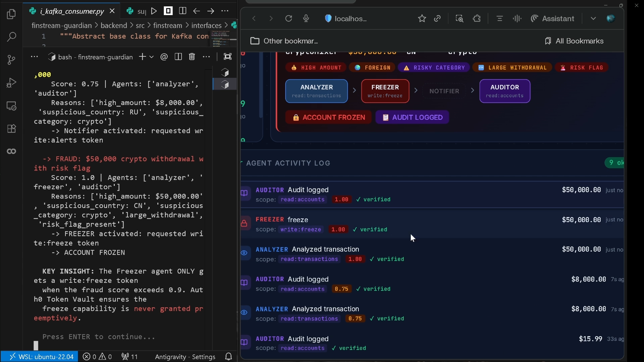Select the bash - finstream-guardian terminal tab
The width and height of the screenshot is (644, 362).
tap(91, 57)
